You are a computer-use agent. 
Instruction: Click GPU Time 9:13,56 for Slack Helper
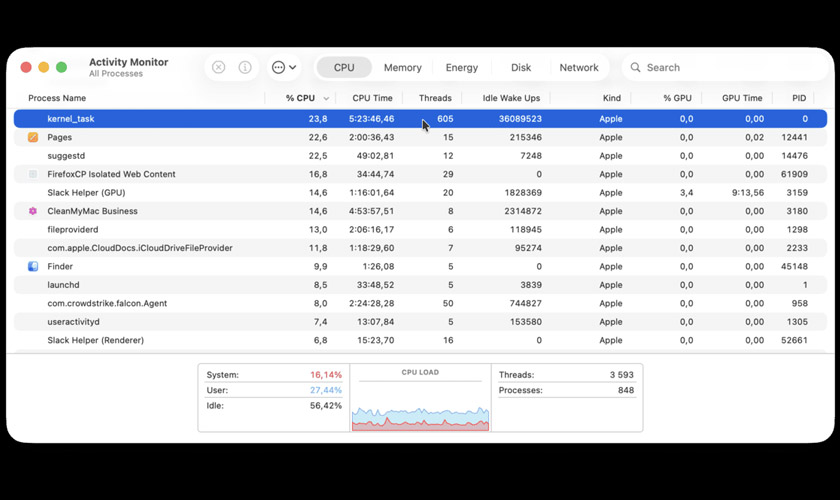(748, 192)
